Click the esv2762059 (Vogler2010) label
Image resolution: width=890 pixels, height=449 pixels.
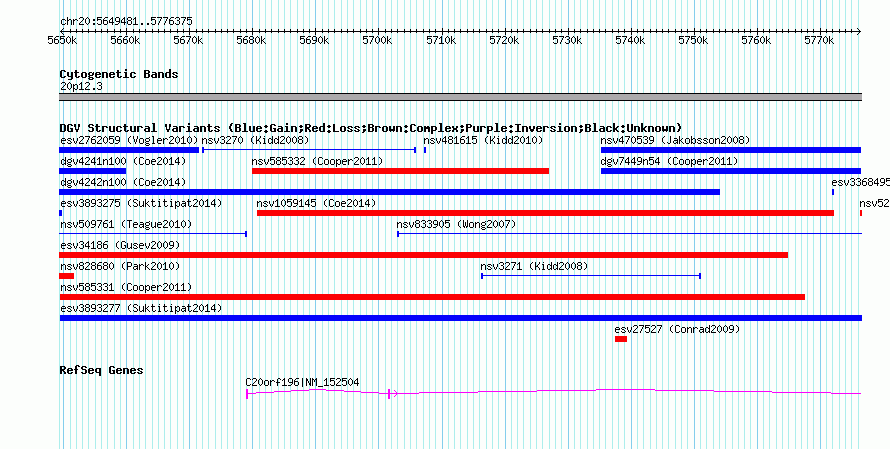coord(129,140)
